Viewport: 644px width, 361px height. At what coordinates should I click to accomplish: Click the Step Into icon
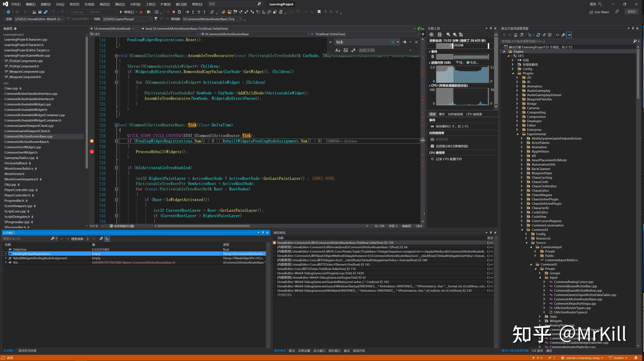[193, 12]
